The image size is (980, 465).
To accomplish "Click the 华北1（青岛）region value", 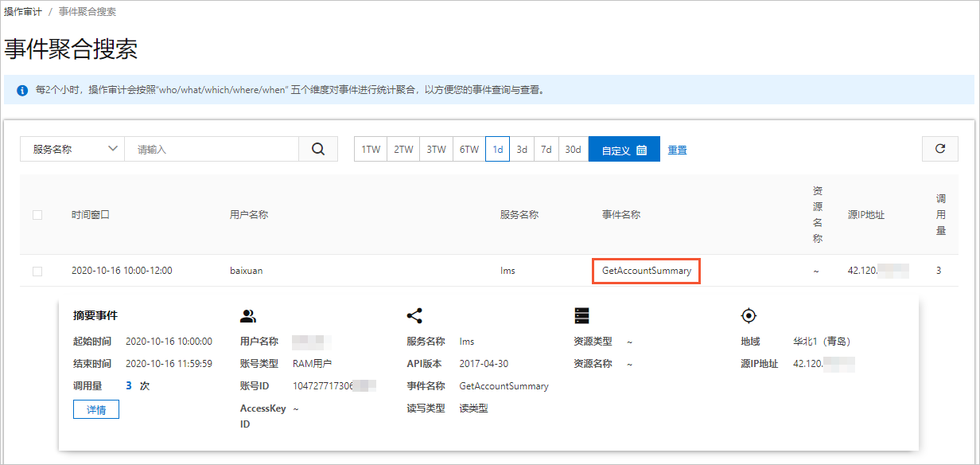I will tap(822, 342).
